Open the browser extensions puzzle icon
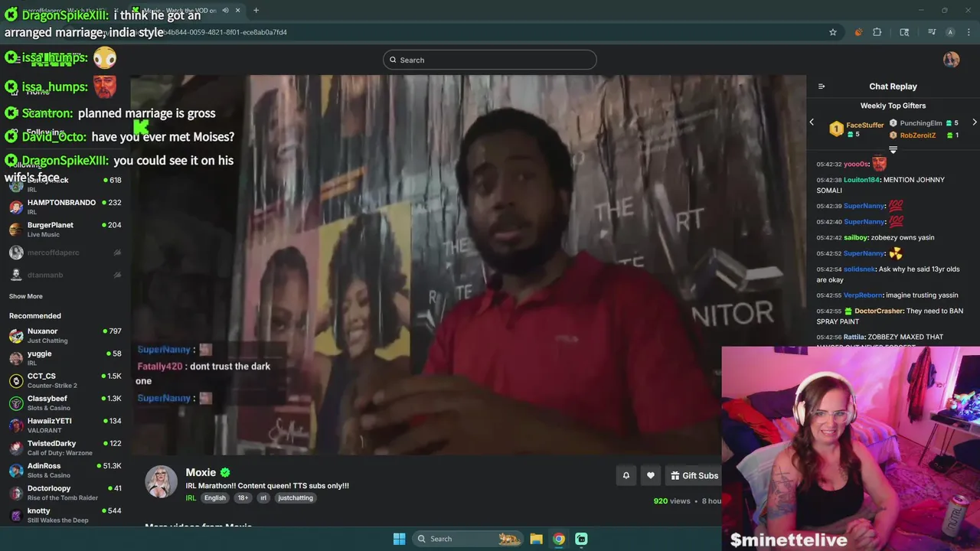Screen dimensions: 980x551 pos(877,32)
